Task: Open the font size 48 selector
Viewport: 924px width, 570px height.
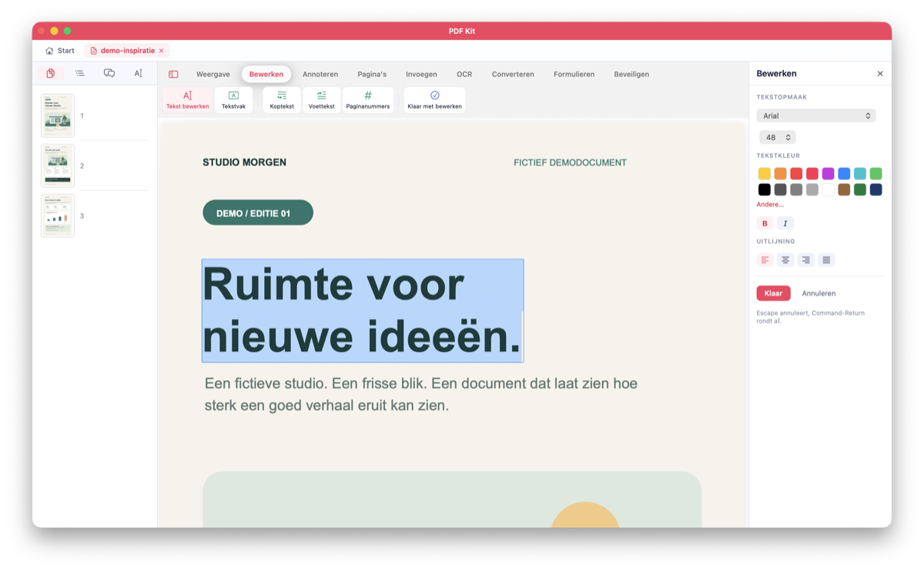Action: pos(778,137)
